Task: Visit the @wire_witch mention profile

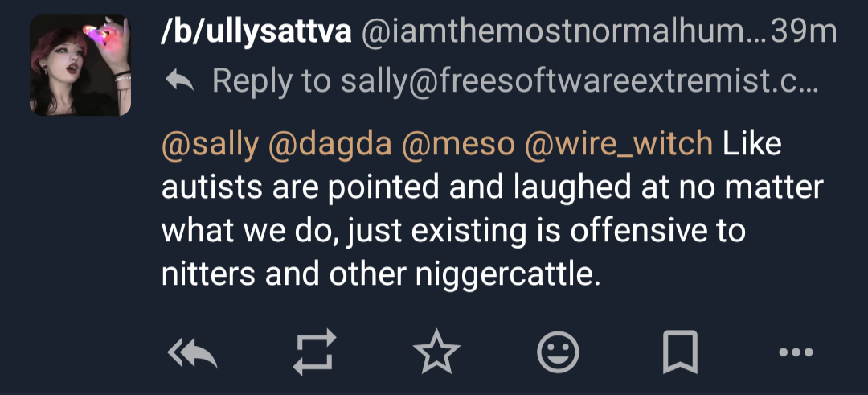Action: 617,145
